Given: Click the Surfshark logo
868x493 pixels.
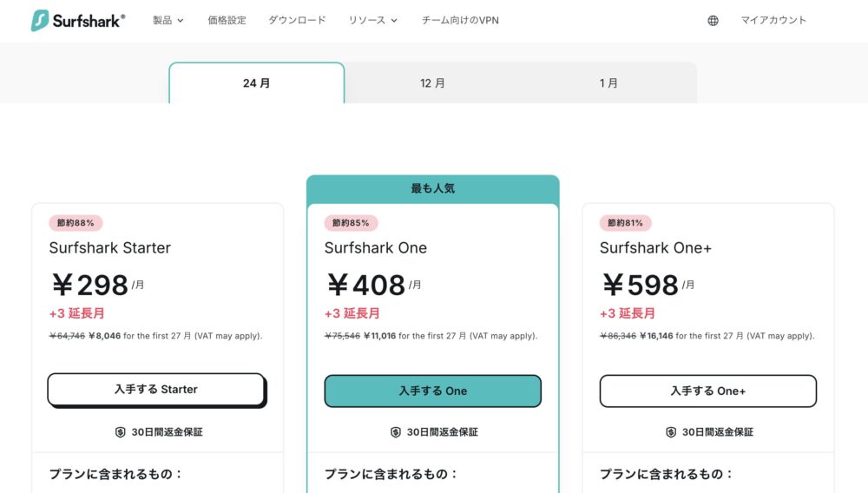Looking at the screenshot, I should 78,21.
